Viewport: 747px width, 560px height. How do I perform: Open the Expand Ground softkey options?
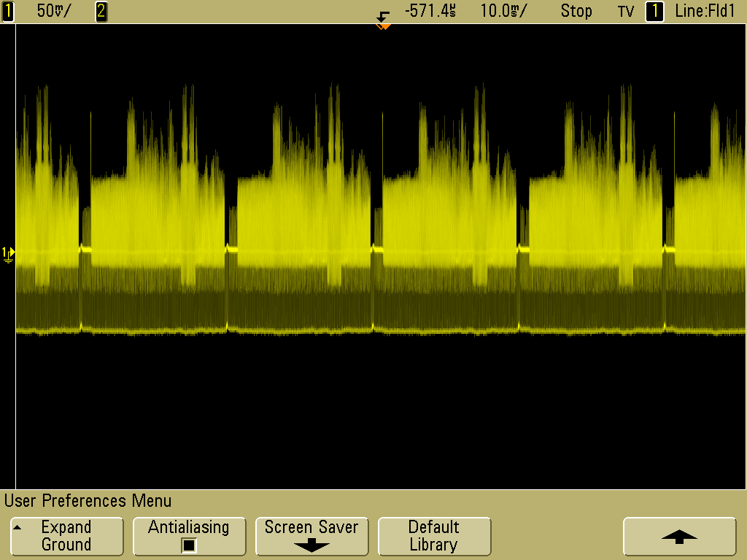pyautogui.click(x=66, y=536)
